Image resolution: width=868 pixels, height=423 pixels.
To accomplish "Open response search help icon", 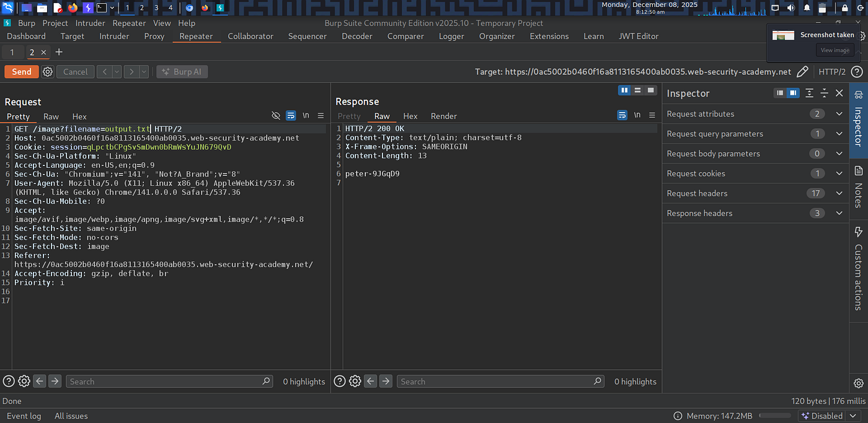I will point(340,382).
